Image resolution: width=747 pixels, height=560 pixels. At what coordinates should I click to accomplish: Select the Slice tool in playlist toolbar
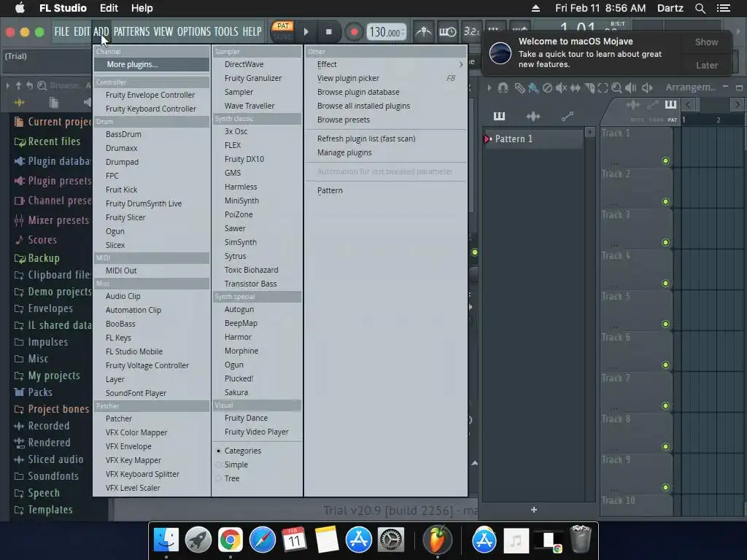click(x=589, y=87)
